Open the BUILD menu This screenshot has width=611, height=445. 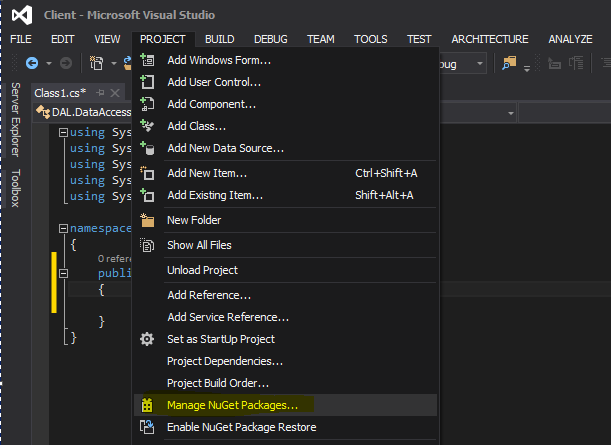pyautogui.click(x=220, y=39)
